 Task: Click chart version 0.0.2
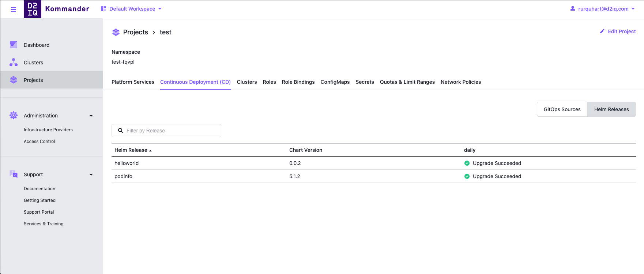295,163
